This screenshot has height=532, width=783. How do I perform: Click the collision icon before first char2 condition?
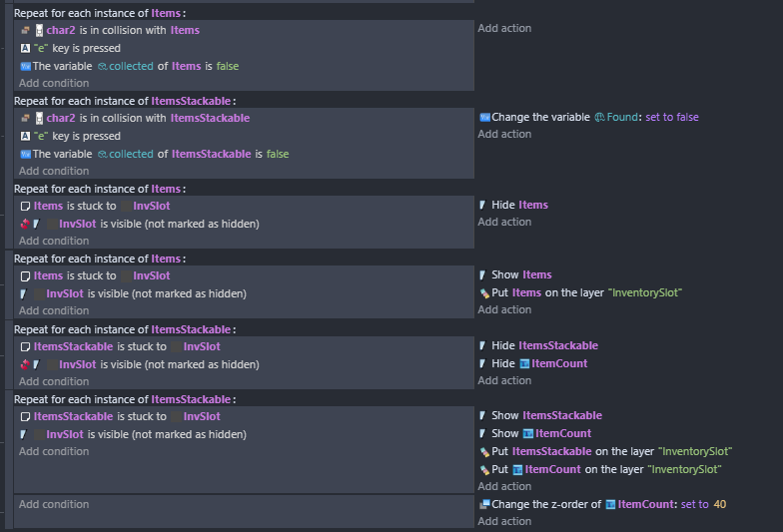point(25,30)
